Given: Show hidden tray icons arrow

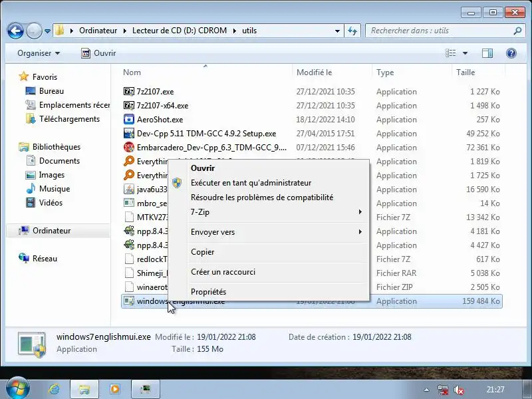Looking at the screenshot, I should tap(426, 390).
